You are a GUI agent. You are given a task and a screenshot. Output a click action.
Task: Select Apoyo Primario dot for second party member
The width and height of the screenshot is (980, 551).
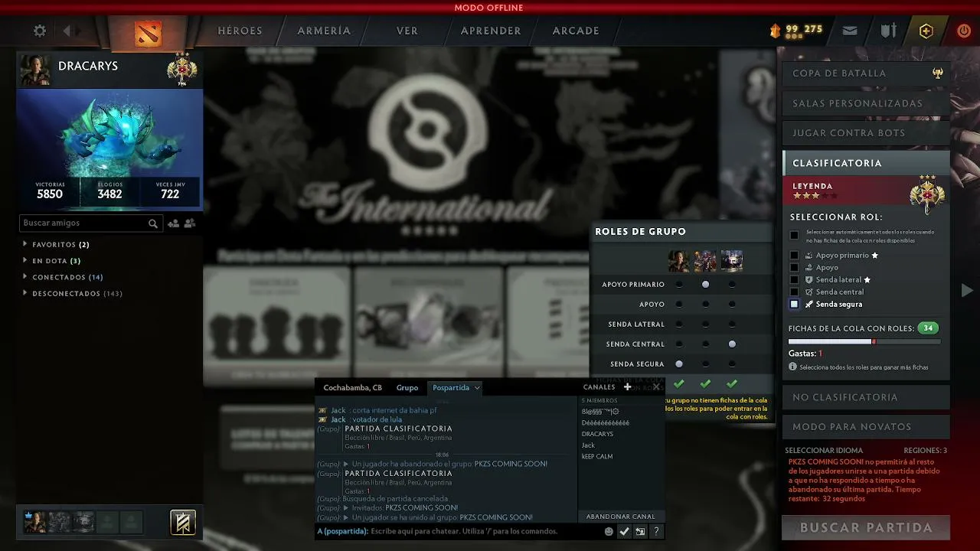point(705,285)
